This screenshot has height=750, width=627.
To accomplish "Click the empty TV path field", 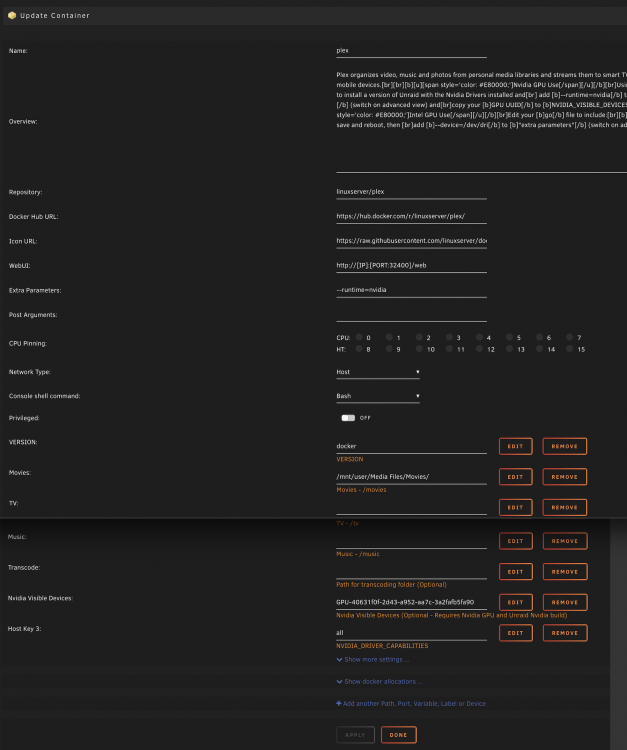I will pos(411,507).
